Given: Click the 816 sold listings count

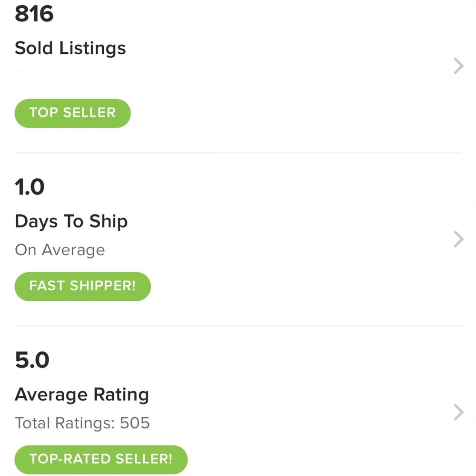Looking at the screenshot, I should tap(34, 14).
